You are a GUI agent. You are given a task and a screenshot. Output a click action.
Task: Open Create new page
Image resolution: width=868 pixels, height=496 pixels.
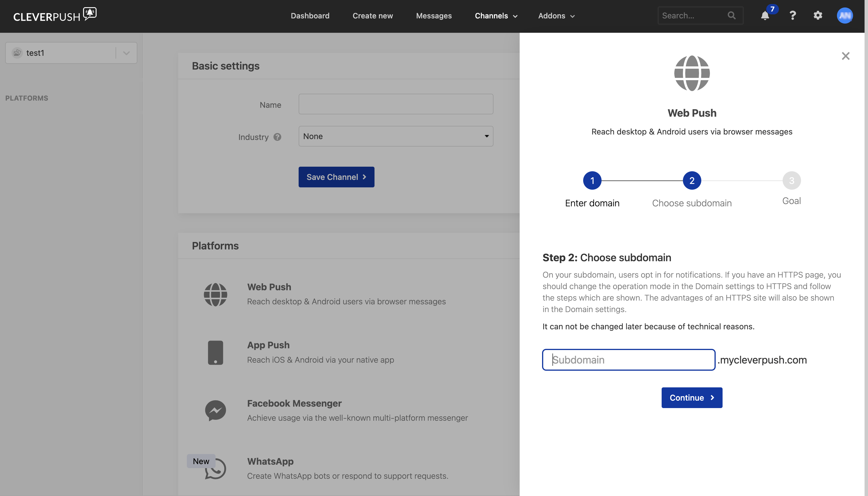point(373,16)
